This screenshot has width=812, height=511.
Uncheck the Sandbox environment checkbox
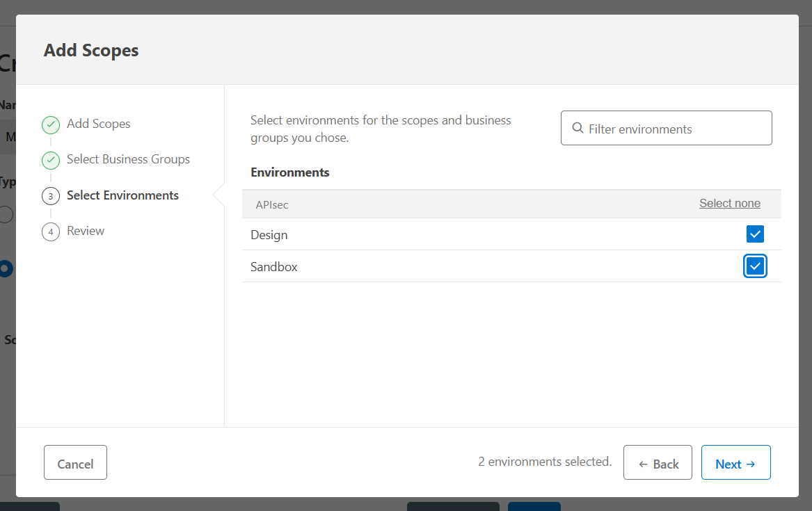pyautogui.click(x=755, y=266)
